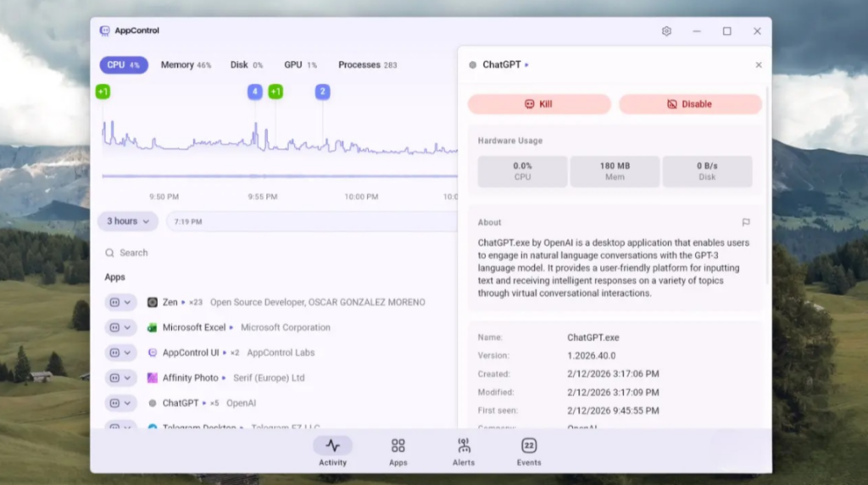Expand chevron in AppControl UI row
The image size is (868, 485).
127,353
